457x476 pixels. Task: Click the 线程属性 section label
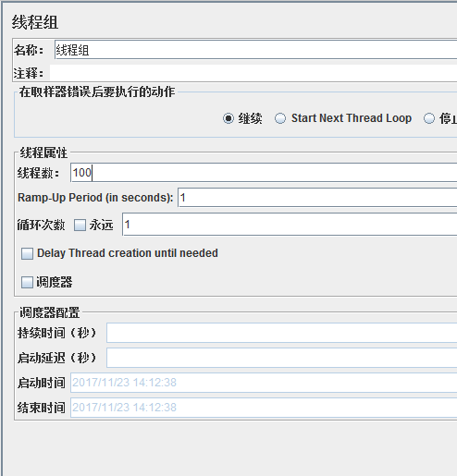coord(43,153)
